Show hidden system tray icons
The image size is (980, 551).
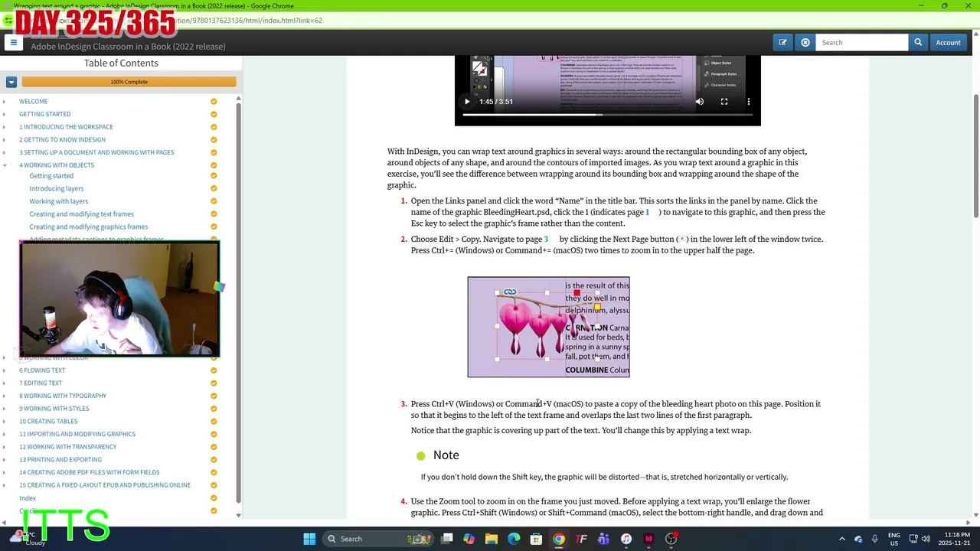click(x=842, y=539)
